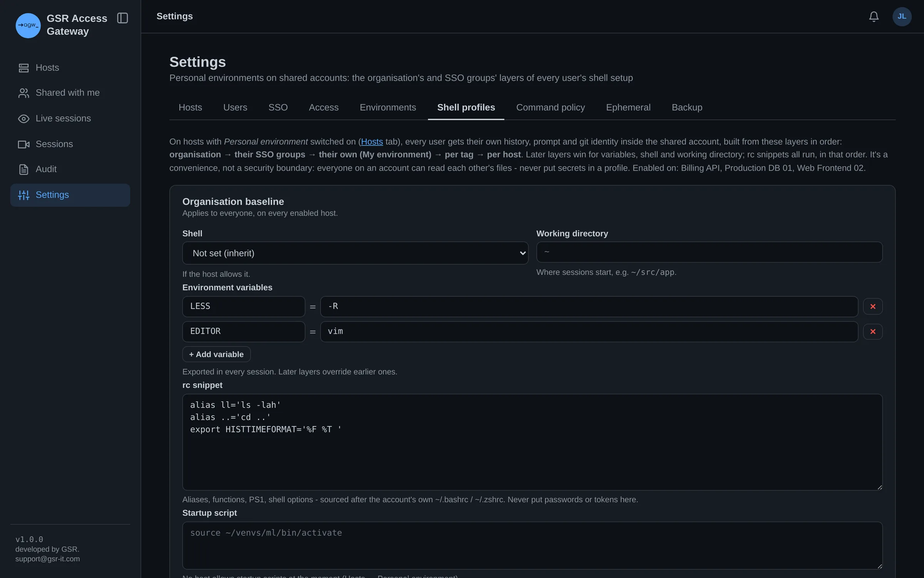This screenshot has height=578, width=924.
Task: Open the Backup tab
Action: pos(687,108)
